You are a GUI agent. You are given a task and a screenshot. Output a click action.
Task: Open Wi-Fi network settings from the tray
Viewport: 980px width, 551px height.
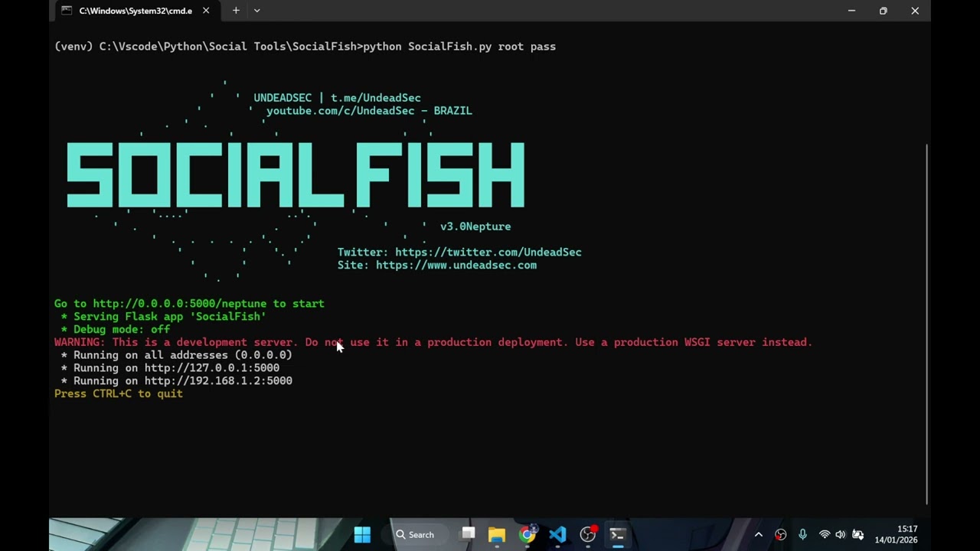[x=824, y=535]
